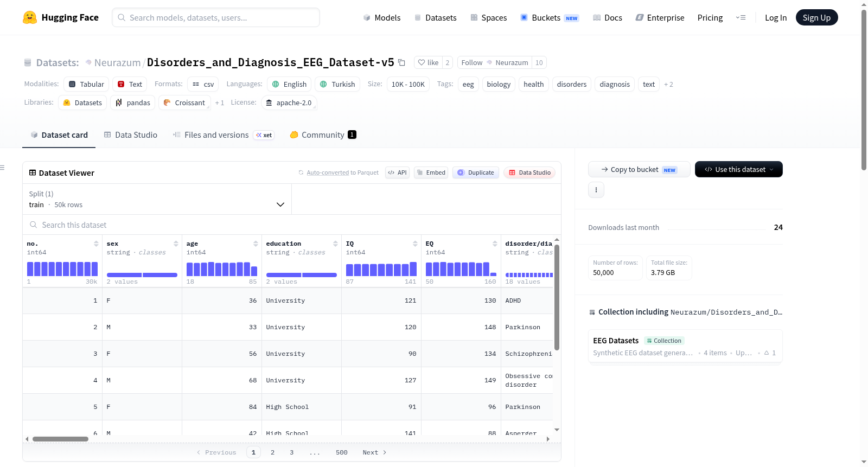Click the Hugging Face logo icon
Screen dimensions: 868x467
tap(30, 17)
